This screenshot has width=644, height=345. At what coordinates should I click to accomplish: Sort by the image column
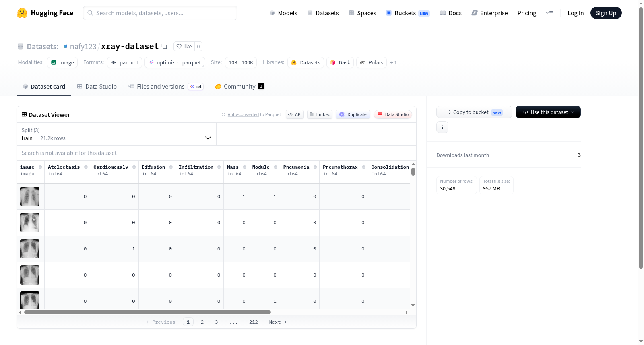(40, 167)
